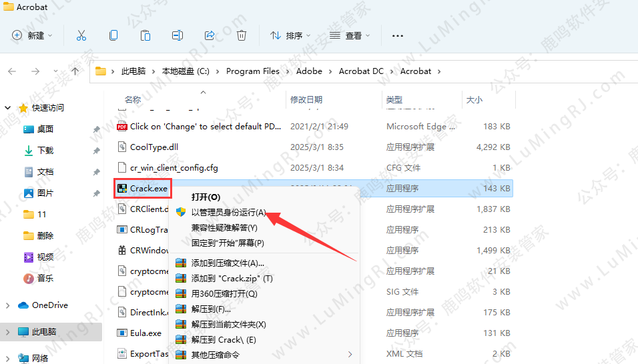Open 音乐 in sidebar
The width and height of the screenshot is (638, 364).
point(45,279)
